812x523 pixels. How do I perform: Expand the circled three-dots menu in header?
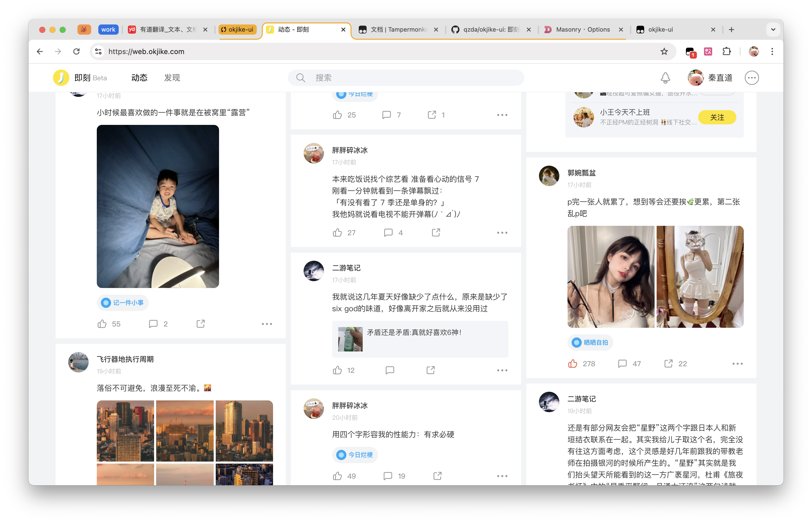(752, 78)
